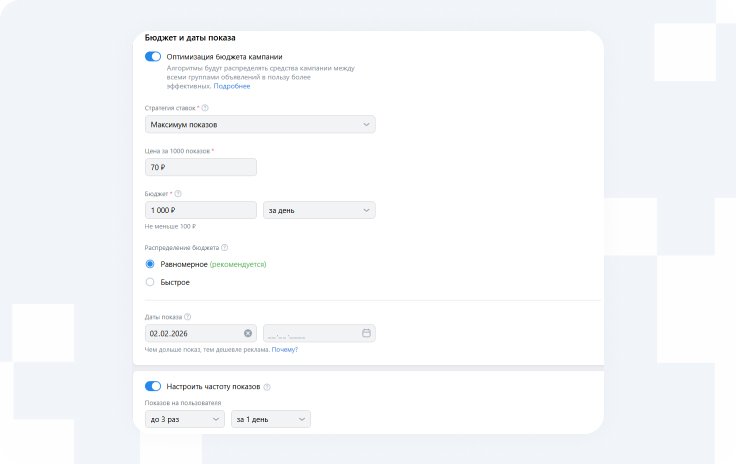
Task: Follow the Подробнее link
Action: pos(232,86)
